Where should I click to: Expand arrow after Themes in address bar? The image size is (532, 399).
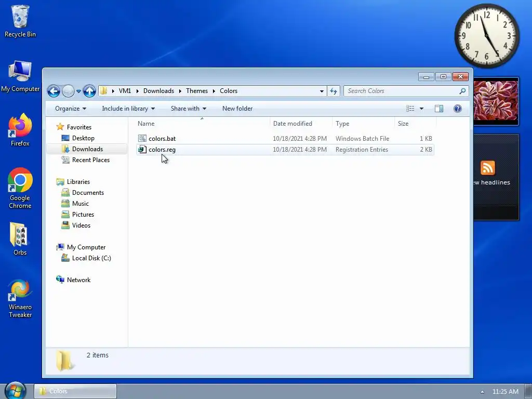tap(214, 91)
